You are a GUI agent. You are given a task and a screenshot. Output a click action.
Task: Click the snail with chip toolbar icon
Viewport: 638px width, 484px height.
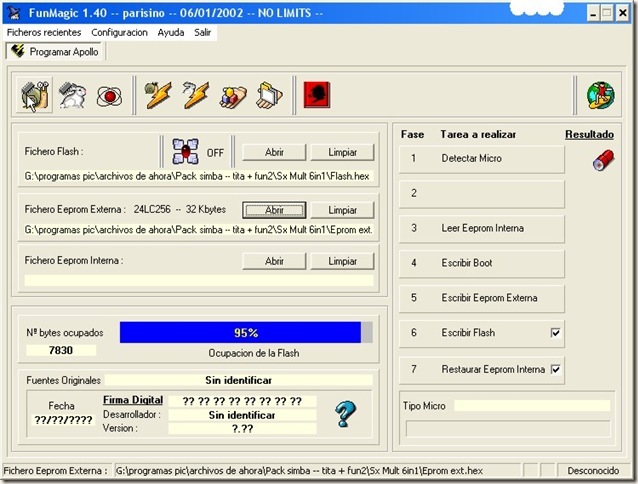[x=35, y=95]
